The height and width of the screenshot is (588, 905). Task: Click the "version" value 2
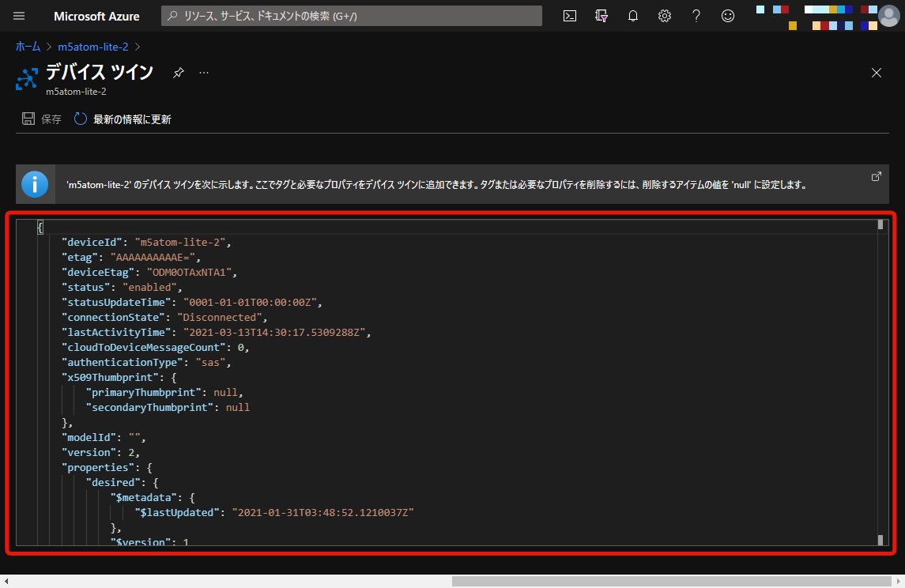click(x=131, y=452)
